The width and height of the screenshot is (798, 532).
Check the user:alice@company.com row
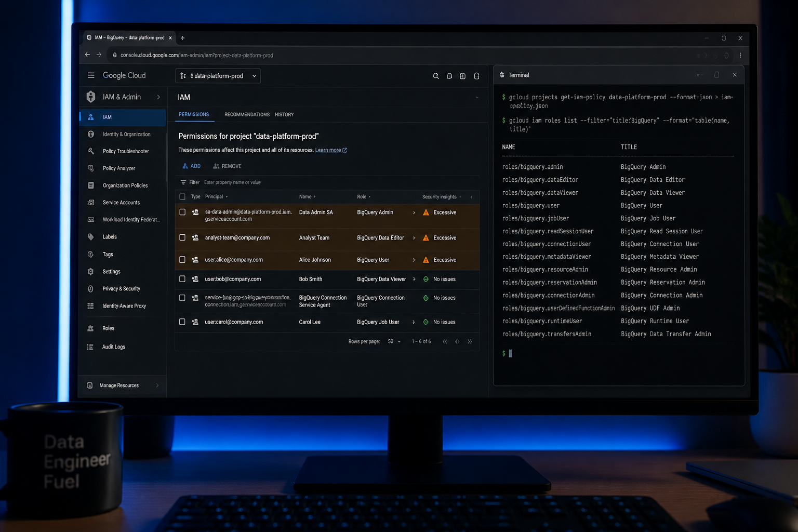pos(182,260)
